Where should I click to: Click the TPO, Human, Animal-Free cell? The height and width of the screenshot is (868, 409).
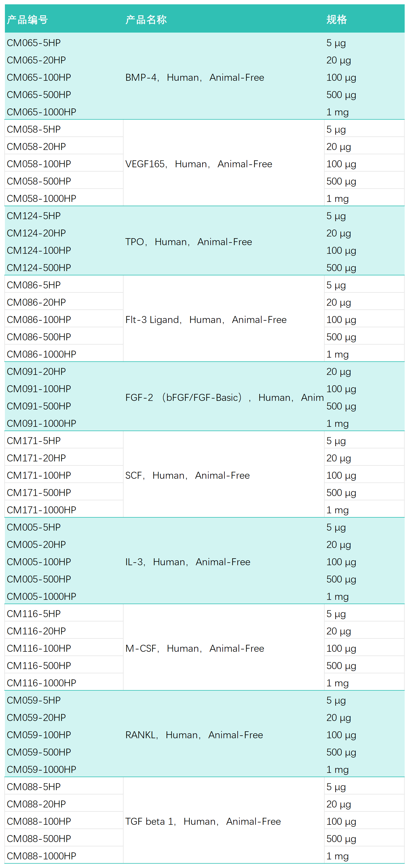tap(188, 242)
